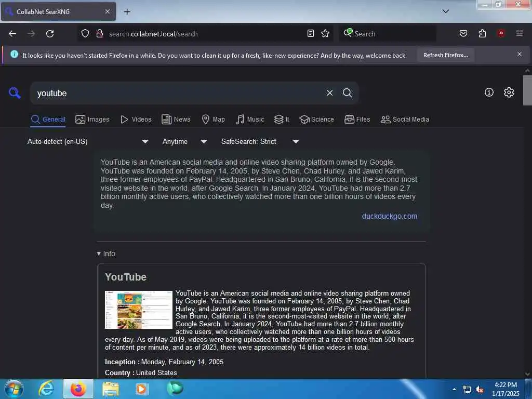
Task: Click inside the youtube search input
Action: pyautogui.click(x=177, y=93)
